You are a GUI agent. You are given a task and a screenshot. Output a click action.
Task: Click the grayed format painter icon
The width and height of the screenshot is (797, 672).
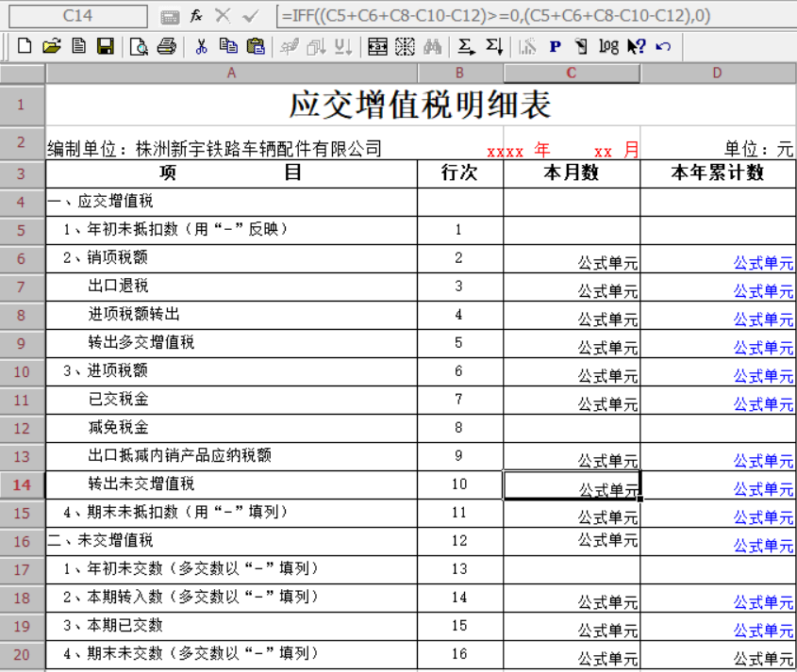(x=290, y=47)
